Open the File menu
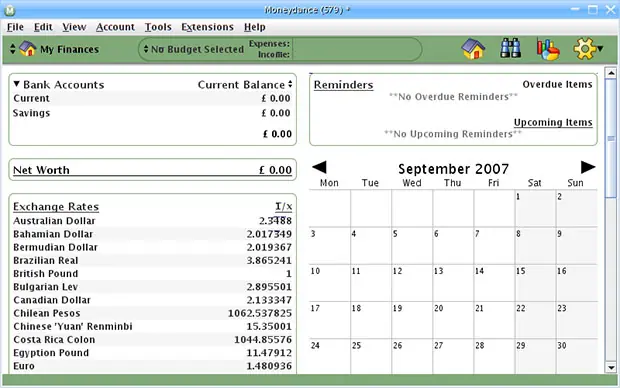This screenshot has height=388, width=620. [x=15, y=27]
